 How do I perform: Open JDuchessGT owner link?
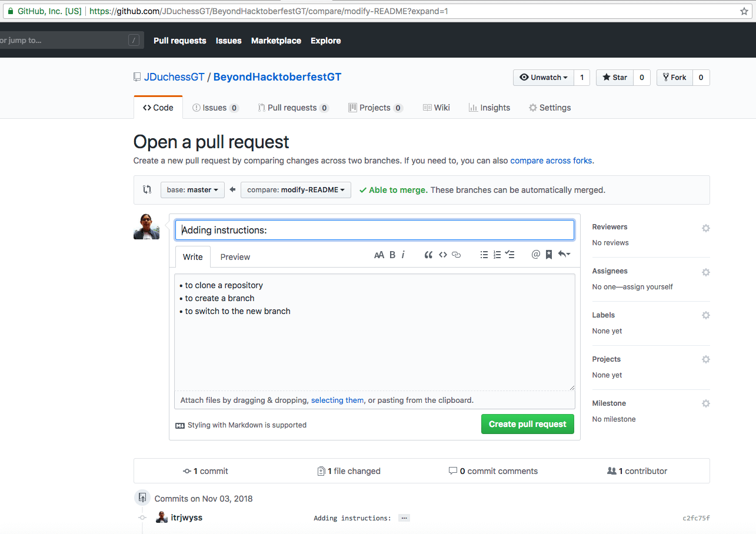tap(174, 77)
